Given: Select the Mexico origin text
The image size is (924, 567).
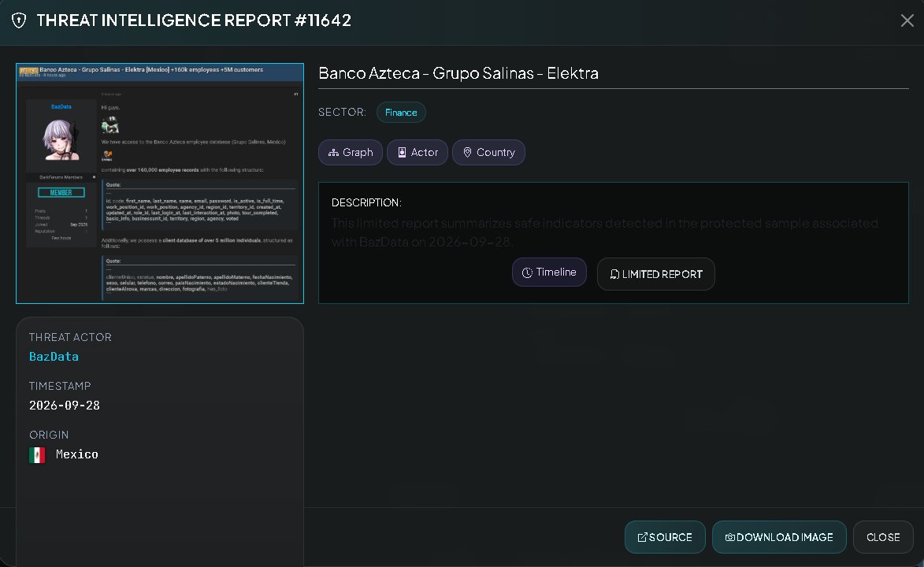Looking at the screenshot, I should click(76, 454).
